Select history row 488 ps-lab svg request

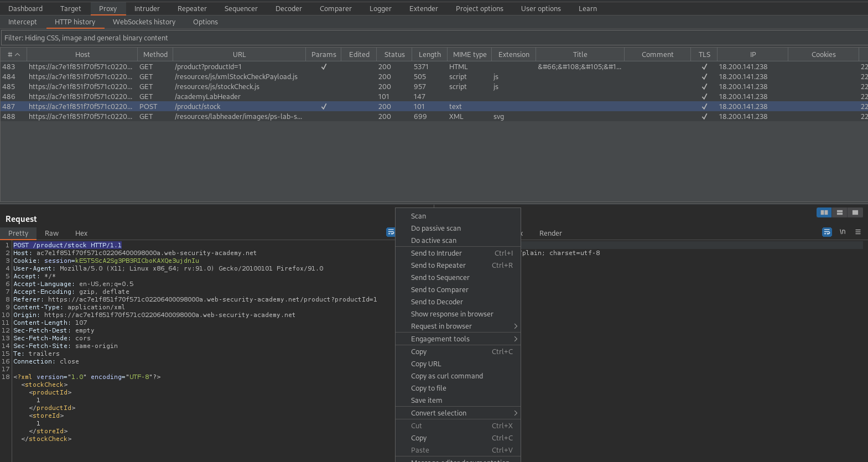[x=434, y=116]
